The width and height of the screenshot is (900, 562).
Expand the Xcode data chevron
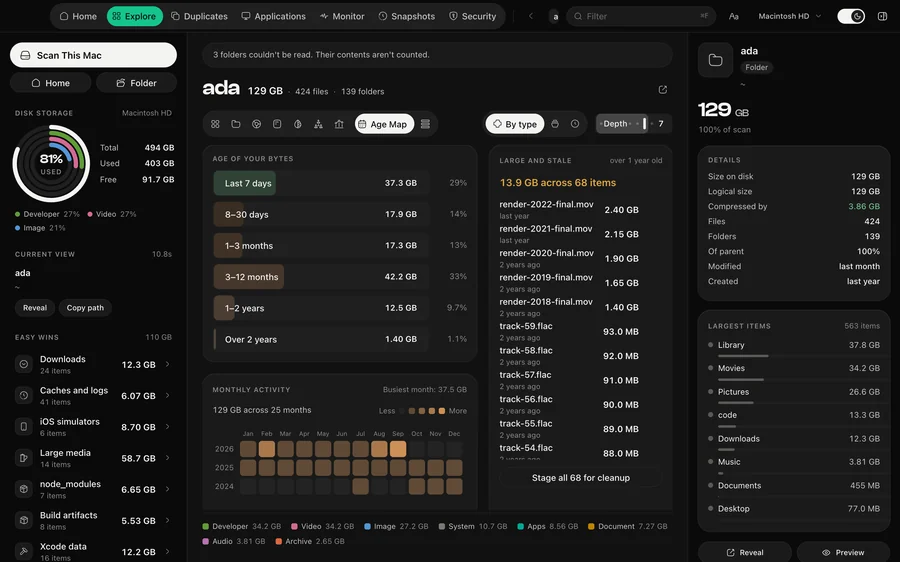point(168,552)
